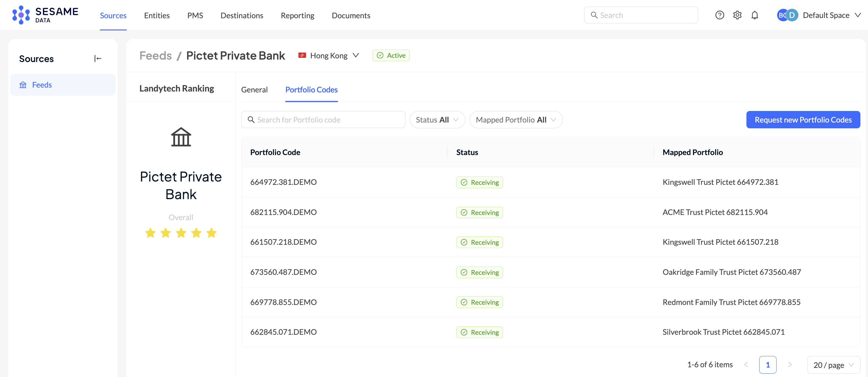Collapse the Sources sidebar panel
This screenshot has height=377, width=868.
(x=98, y=59)
